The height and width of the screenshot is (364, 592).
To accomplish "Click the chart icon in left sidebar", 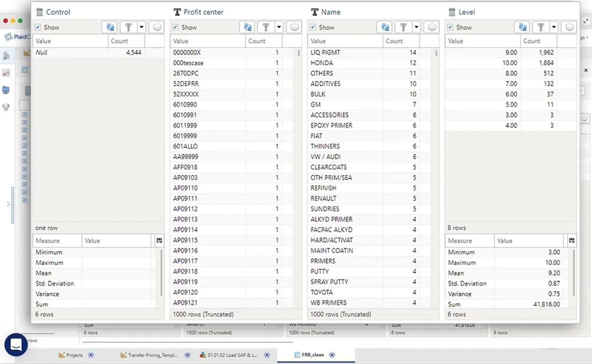I will (x=6, y=73).
